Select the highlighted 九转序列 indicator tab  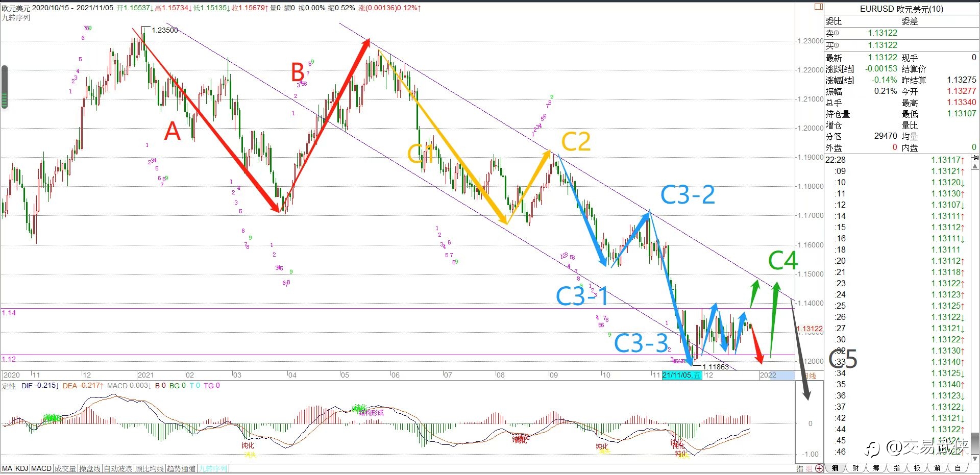click(213, 468)
